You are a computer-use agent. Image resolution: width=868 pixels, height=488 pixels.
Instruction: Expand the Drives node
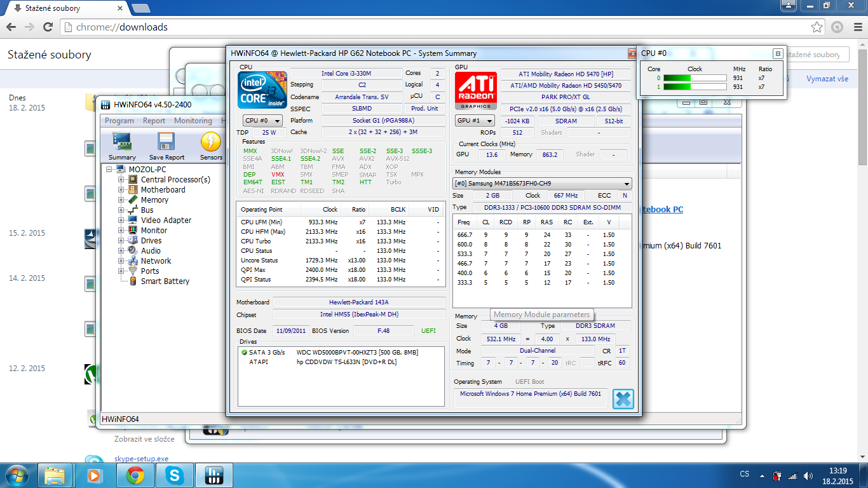pos(121,241)
